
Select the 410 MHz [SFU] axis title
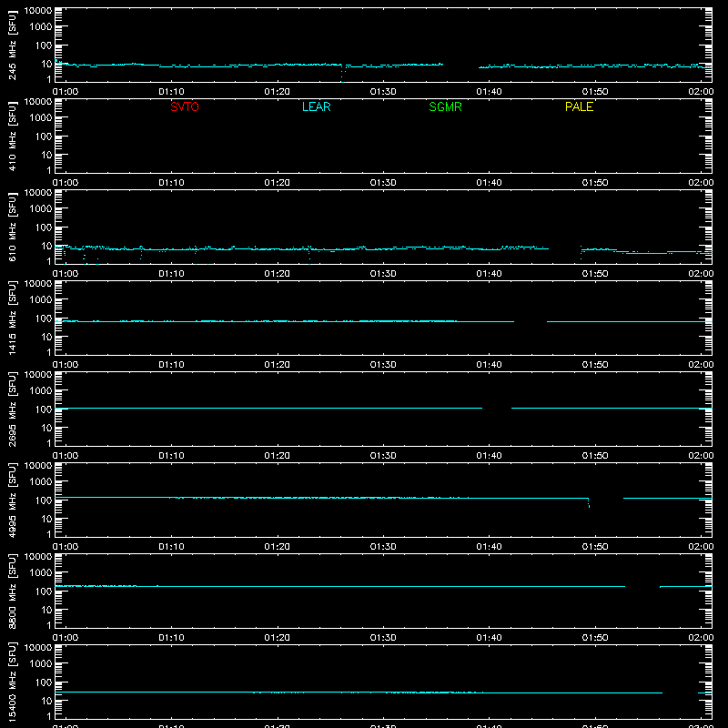[12, 136]
